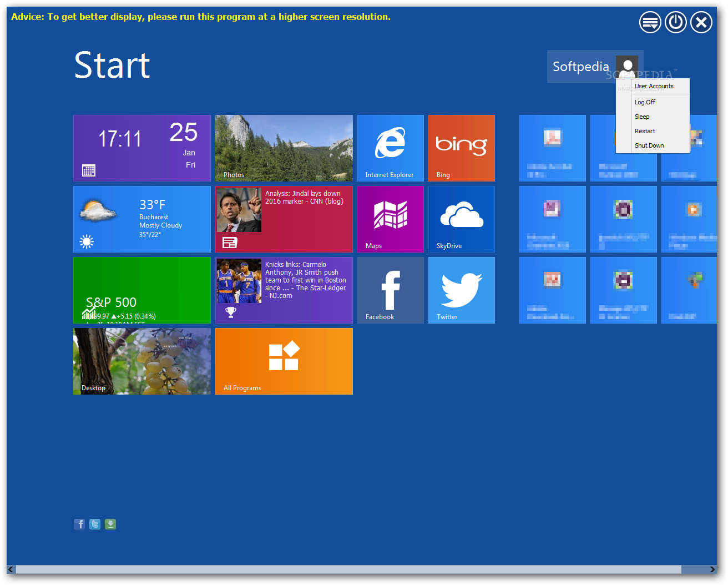Open the All Programs tile

pyautogui.click(x=284, y=361)
